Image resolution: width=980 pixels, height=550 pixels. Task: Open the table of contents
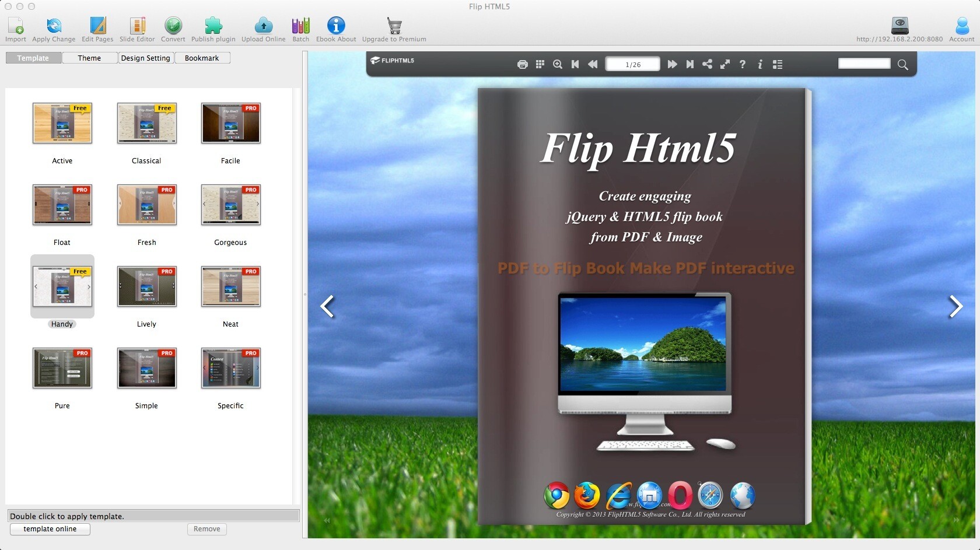click(x=778, y=64)
